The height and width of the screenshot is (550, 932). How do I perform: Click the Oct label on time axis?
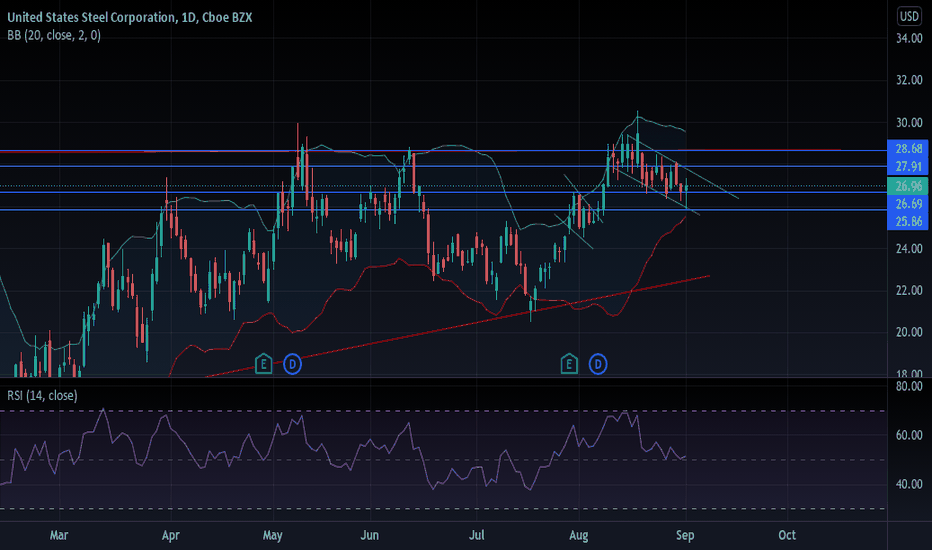(787, 535)
